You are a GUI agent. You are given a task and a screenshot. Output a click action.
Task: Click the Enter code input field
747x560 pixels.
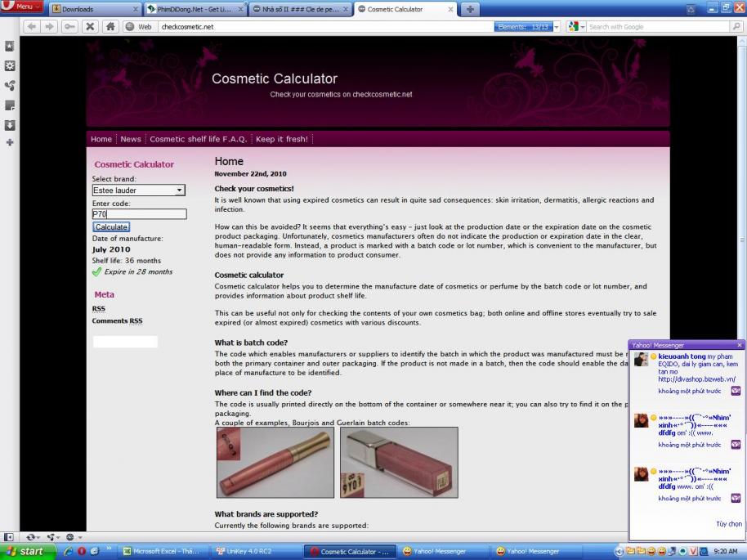[139, 214]
